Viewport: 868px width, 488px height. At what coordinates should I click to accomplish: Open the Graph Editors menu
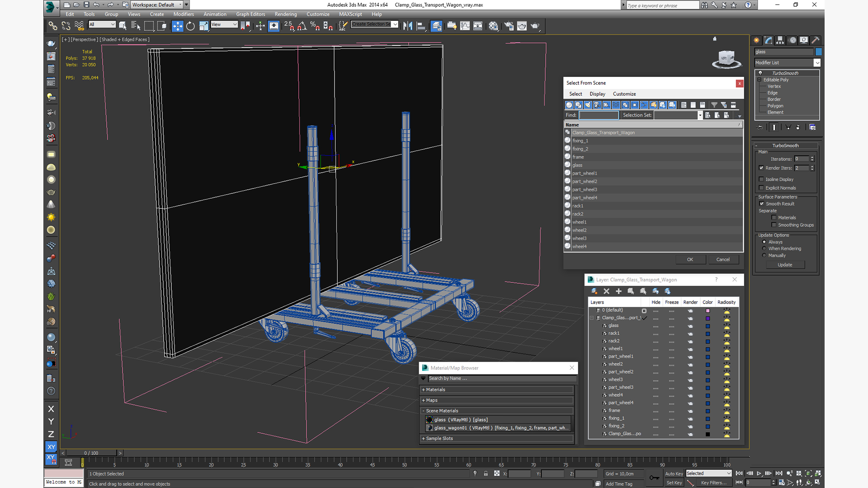click(x=250, y=14)
